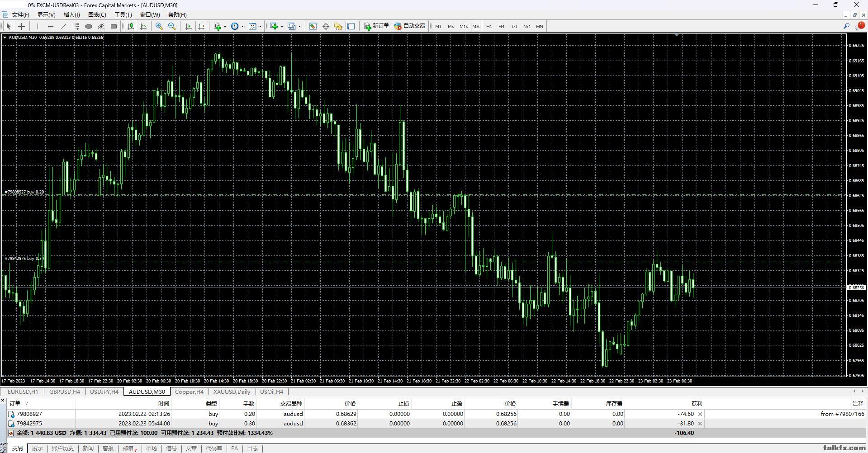Zoom out of the chart
Image resolution: width=868 pixels, height=453 pixels.
click(172, 26)
